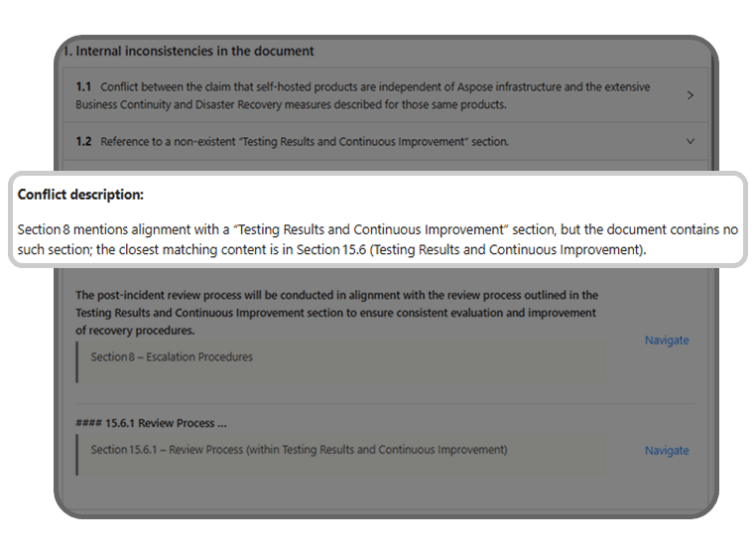This screenshot has width=756, height=557.
Task: Click the "Section 8 – Escalation Procedures" citation
Action: pyautogui.click(x=172, y=357)
